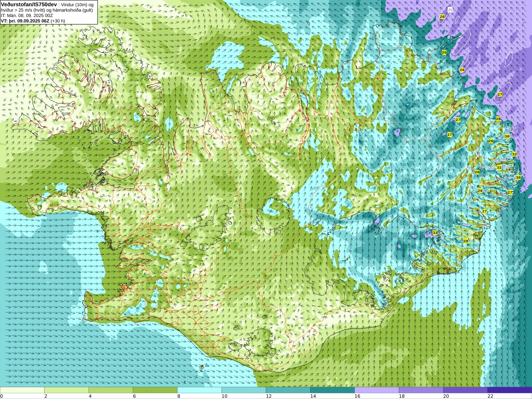Click the 14–16 m/s dark teal legend swatch

tap(332, 390)
